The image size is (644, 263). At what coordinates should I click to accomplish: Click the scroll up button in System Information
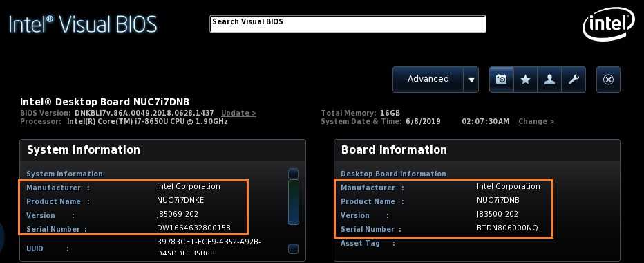[x=294, y=174]
